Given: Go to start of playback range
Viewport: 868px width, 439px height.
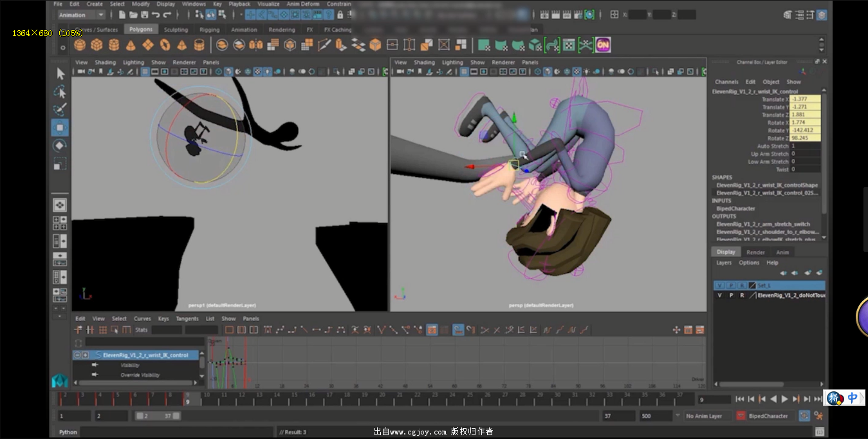Looking at the screenshot, I should pos(740,400).
